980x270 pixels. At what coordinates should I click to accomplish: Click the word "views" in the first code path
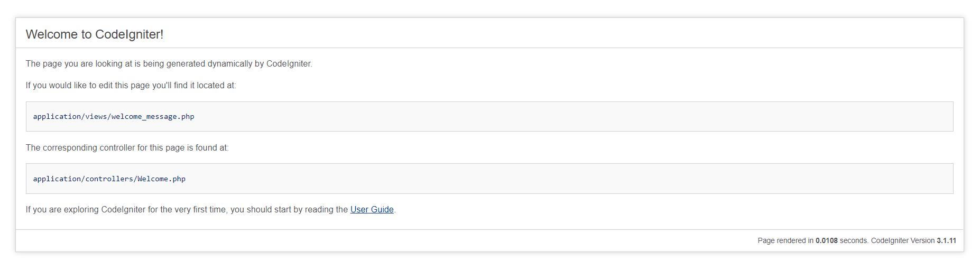[x=96, y=117]
